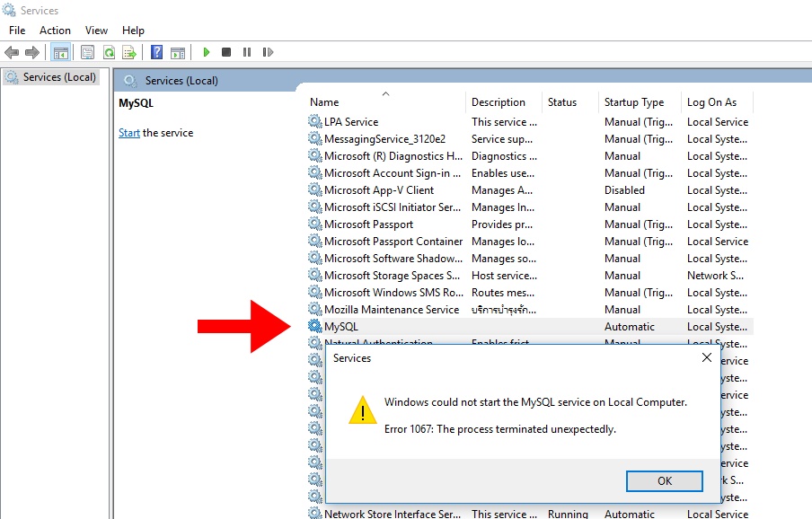Select Microsoft (R) Diagnostics Hub service

point(530,155)
